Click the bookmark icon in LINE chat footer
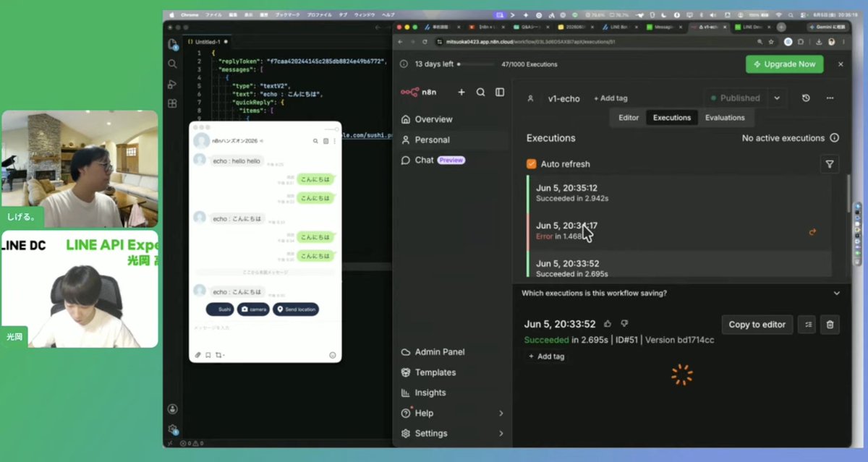The width and height of the screenshot is (868, 462). click(208, 355)
